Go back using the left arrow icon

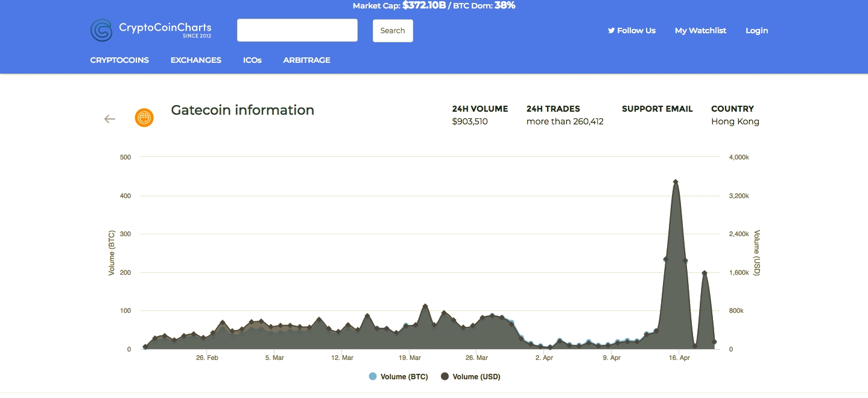(x=110, y=119)
